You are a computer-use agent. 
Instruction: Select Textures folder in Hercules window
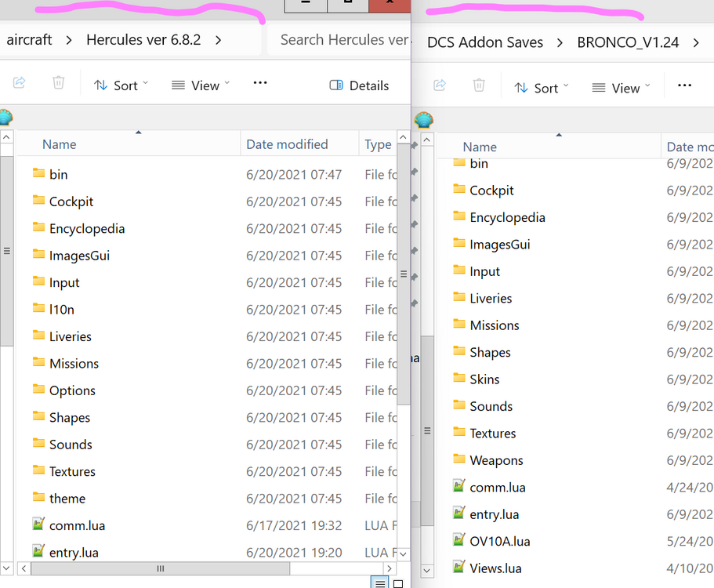tap(72, 471)
